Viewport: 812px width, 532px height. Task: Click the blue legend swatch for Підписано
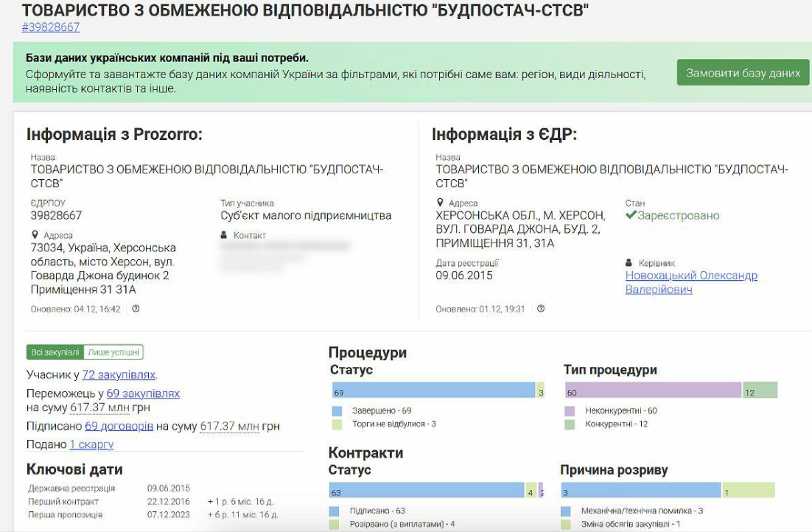coord(334,511)
